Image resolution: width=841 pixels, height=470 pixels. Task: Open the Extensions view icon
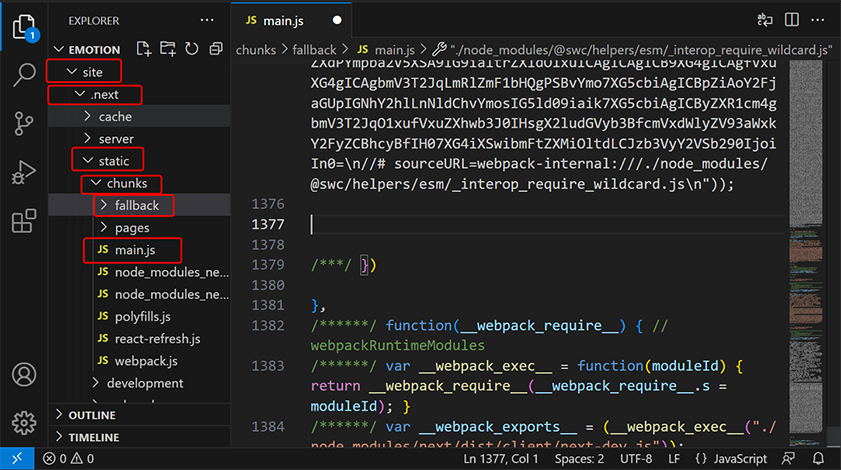point(24,221)
